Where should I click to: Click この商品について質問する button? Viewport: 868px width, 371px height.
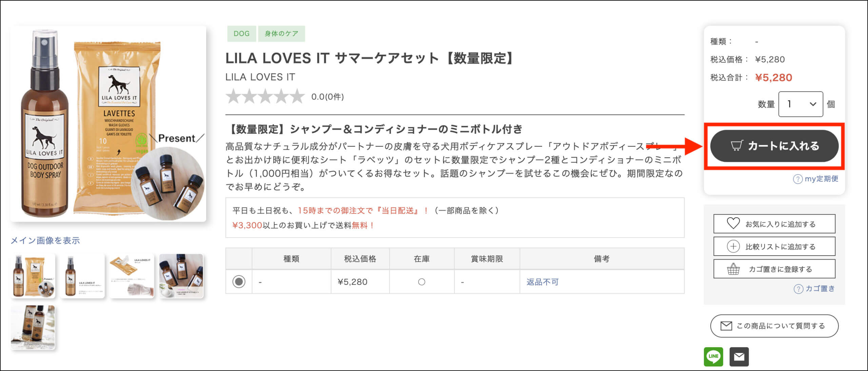click(x=774, y=326)
